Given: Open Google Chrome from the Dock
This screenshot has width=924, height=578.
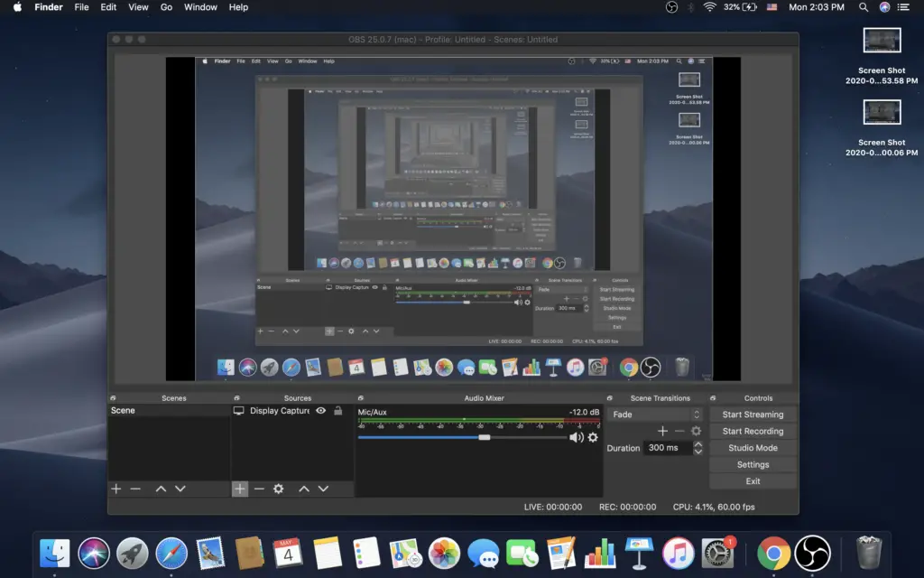Looking at the screenshot, I should point(773,554).
